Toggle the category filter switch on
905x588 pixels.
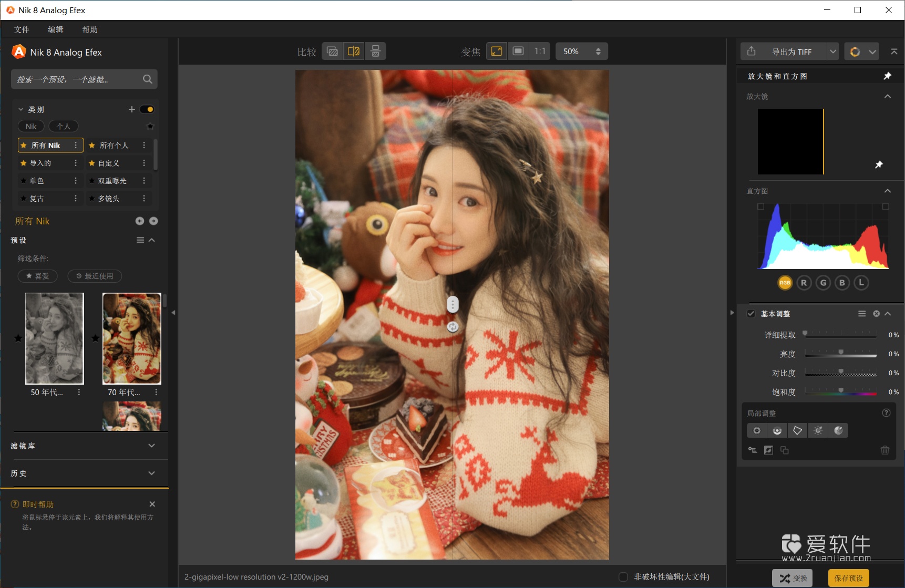tap(147, 109)
